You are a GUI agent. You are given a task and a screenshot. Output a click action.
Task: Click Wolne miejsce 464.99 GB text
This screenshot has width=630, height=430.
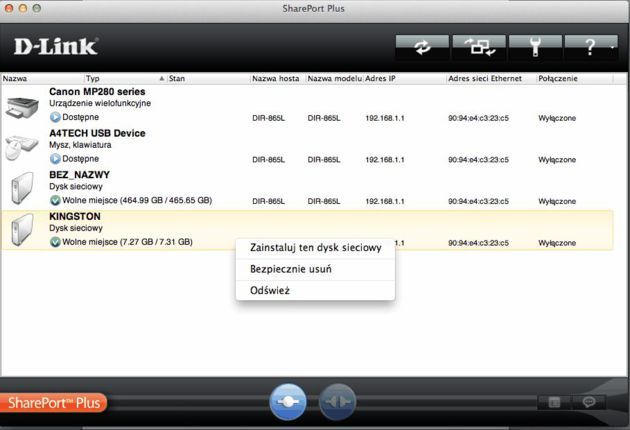coord(137,200)
